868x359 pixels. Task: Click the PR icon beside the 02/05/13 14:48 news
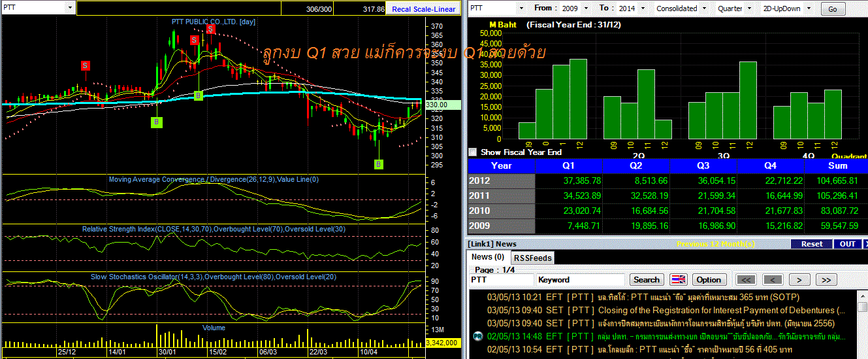(x=477, y=336)
